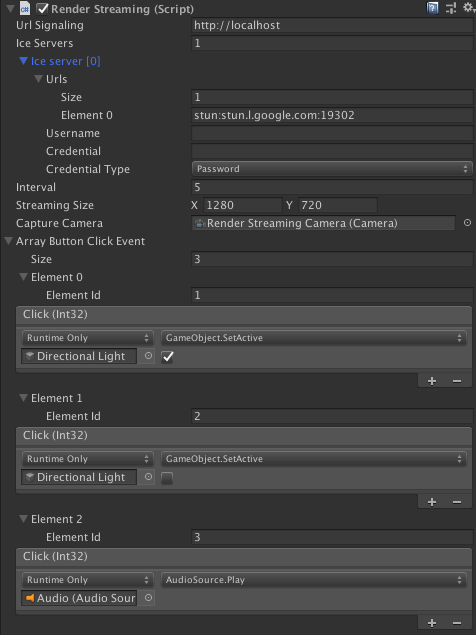The image size is (476, 635).
Task: Remove listener from Element 0 Click event
Action: coord(457,381)
